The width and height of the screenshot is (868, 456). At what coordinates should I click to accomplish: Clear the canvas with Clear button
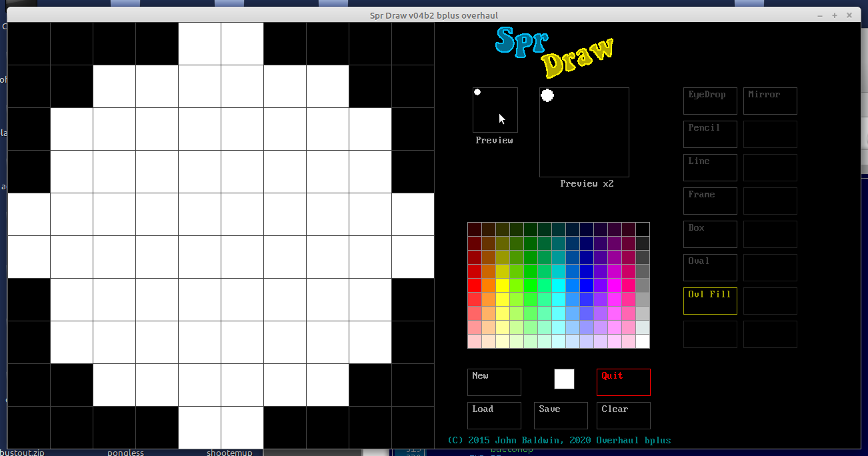pos(623,415)
